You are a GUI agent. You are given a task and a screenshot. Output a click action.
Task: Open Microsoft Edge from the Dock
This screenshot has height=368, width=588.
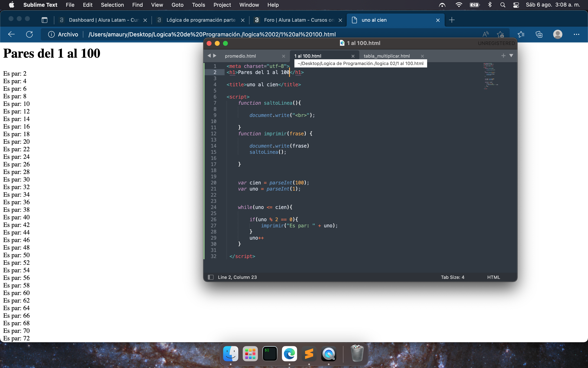click(289, 354)
